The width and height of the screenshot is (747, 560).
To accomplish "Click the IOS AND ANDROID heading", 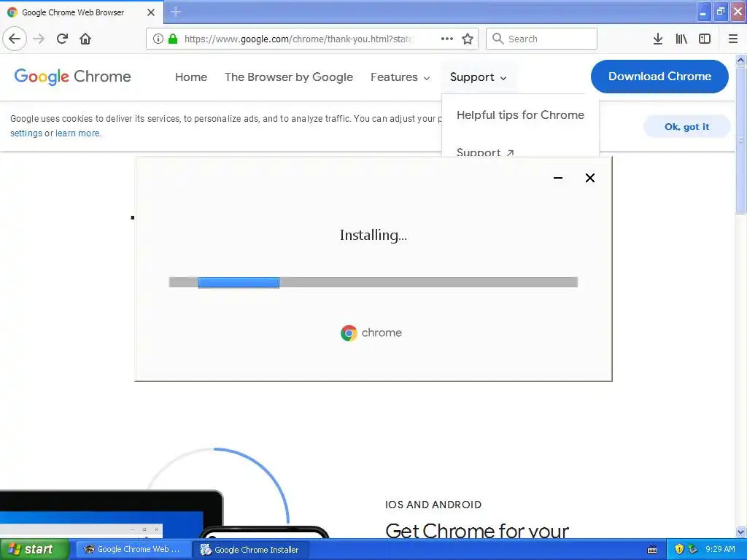I will coord(433,505).
